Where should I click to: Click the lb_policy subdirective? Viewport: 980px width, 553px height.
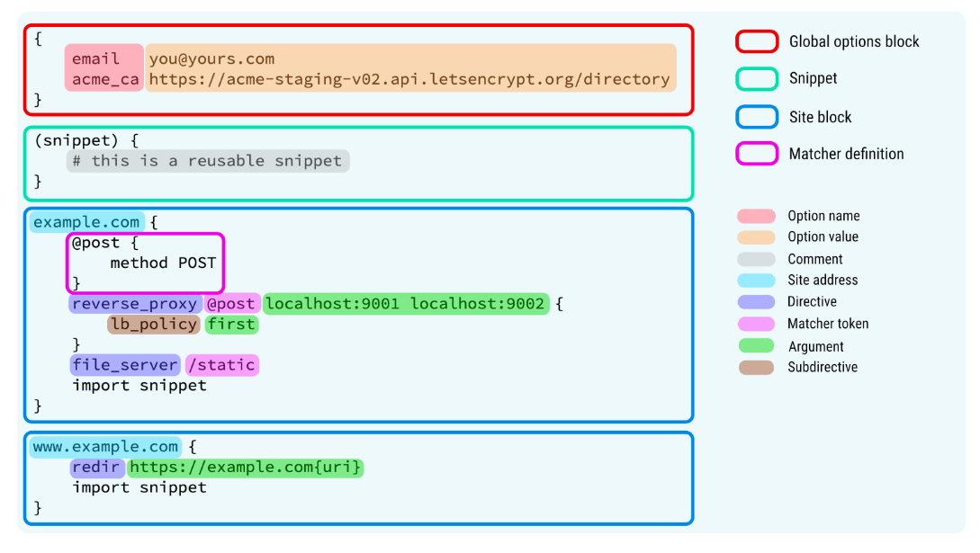[x=153, y=324]
